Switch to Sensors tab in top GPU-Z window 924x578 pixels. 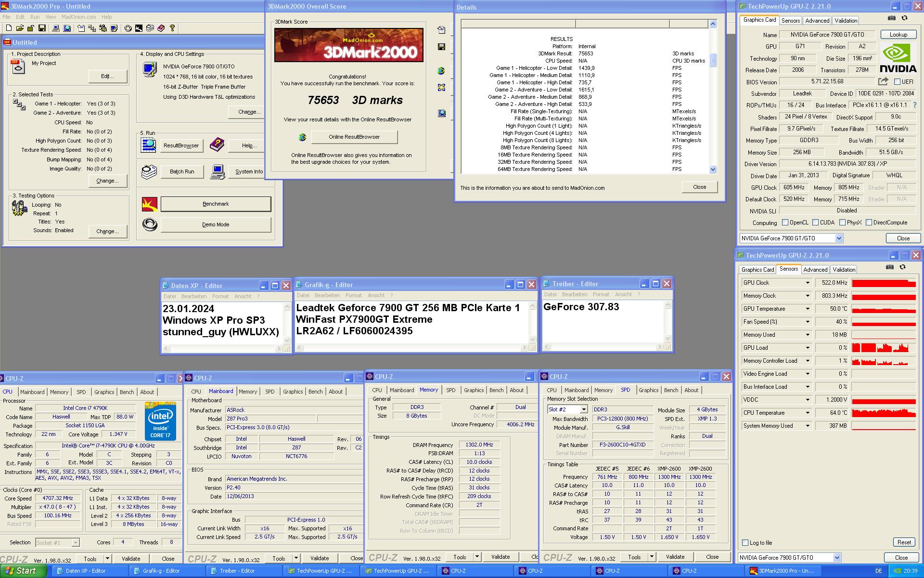[791, 21]
